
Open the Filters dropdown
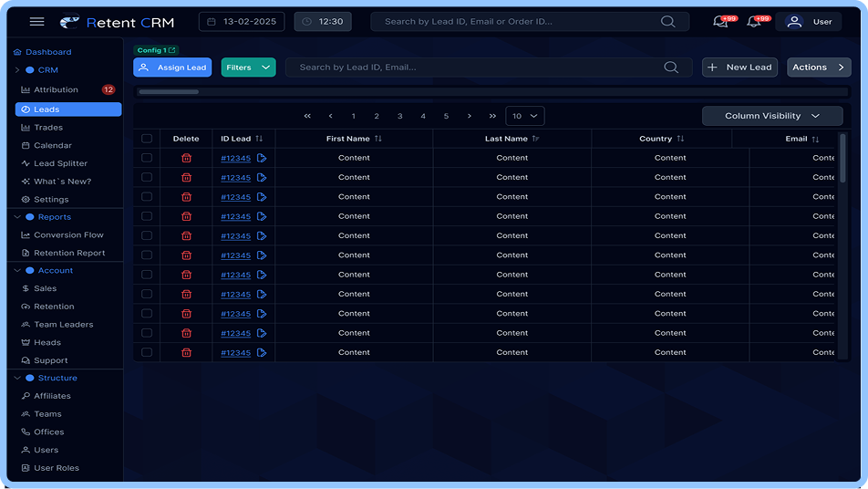pos(249,67)
